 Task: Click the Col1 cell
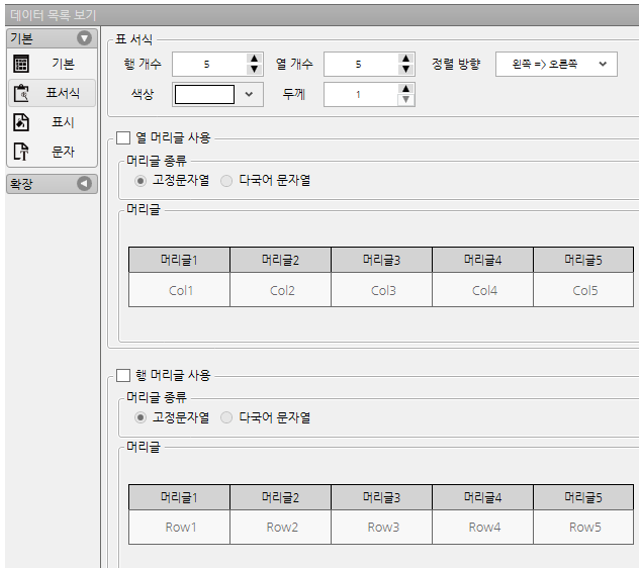click(179, 290)
